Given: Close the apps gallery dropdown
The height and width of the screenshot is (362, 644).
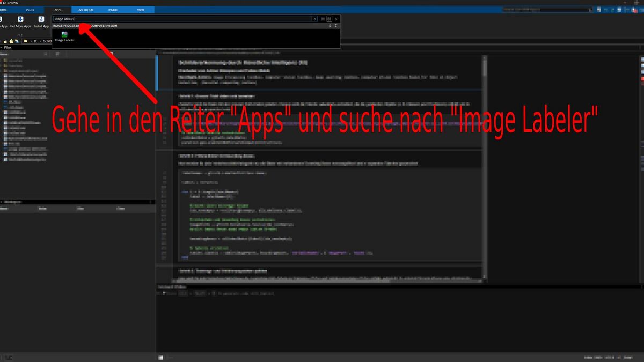Looking at the screenshot, I should click(x=336, y=19).
